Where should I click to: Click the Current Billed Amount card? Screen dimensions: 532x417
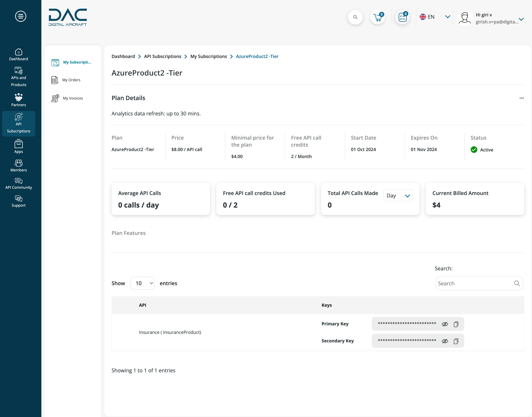click(x=475, y=199)
